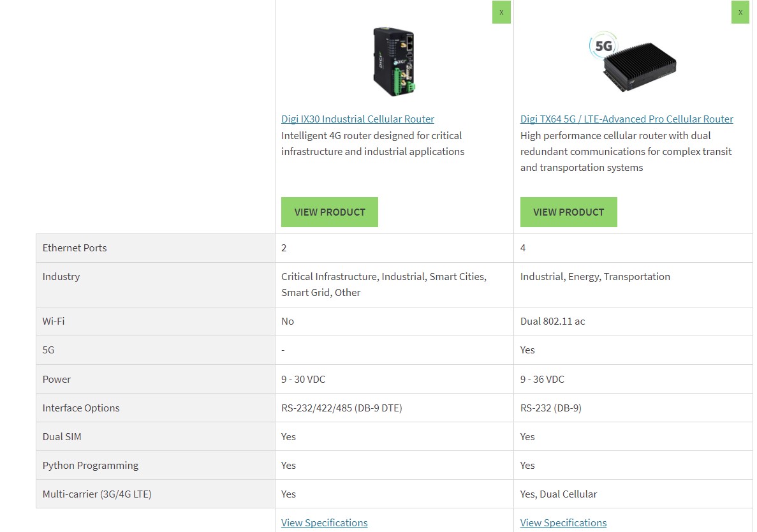
Task: Click power value '9 - 30 VDC'
Action: [x=303, y=380]
